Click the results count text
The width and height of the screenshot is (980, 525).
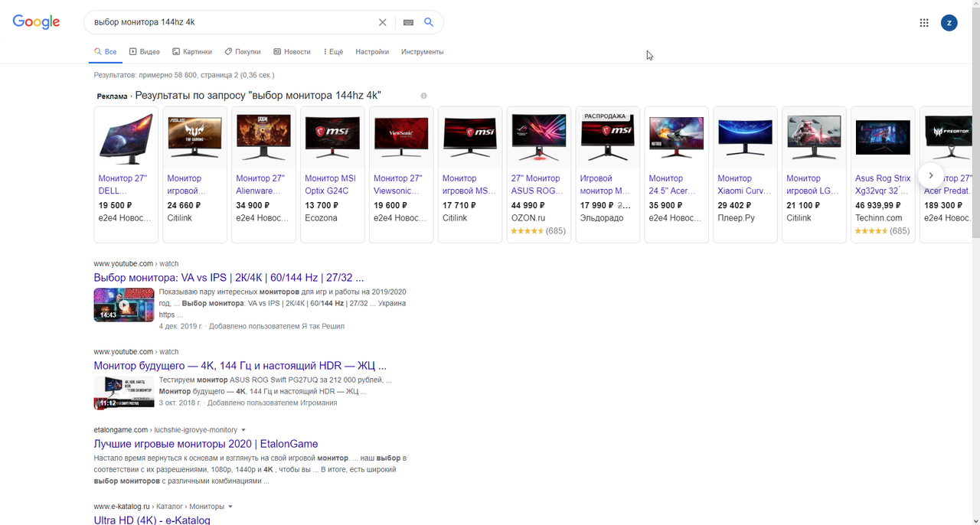coord(184,75)
